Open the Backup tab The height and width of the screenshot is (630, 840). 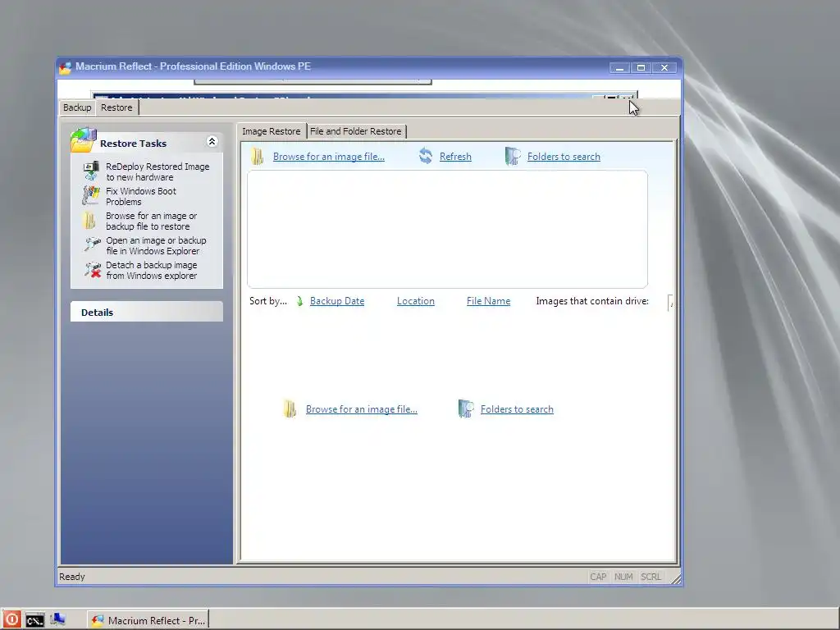click(x=77, y=107)
